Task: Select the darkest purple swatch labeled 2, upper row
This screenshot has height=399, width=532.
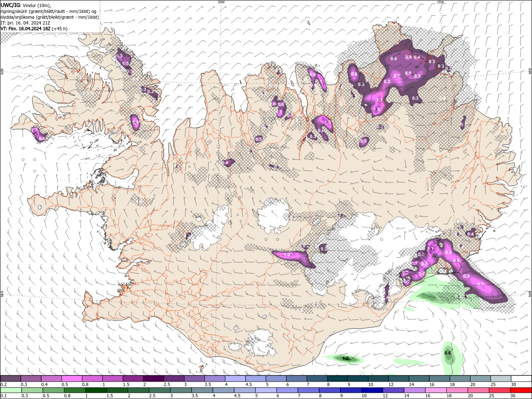Action: point(153,379)
